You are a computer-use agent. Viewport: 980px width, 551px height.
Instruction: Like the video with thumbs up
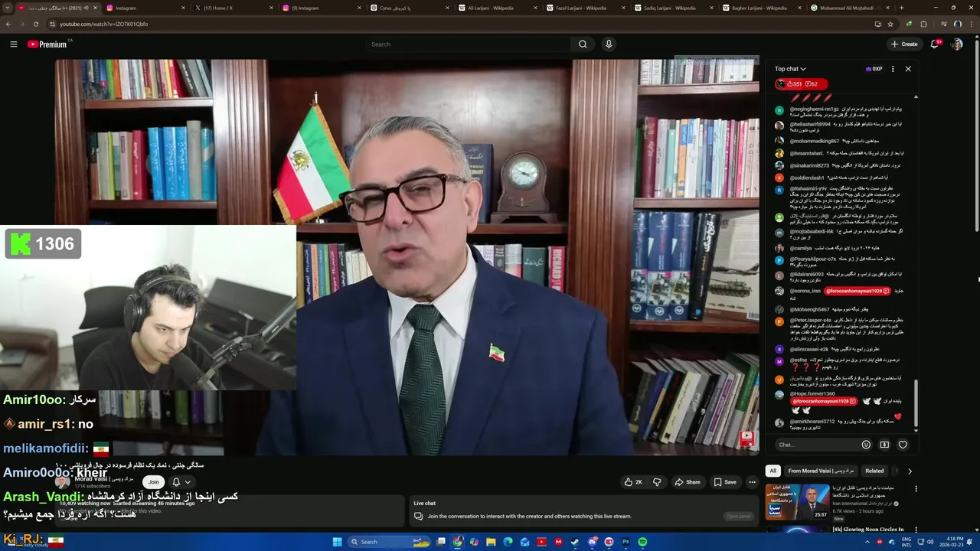tap(633, 482)
